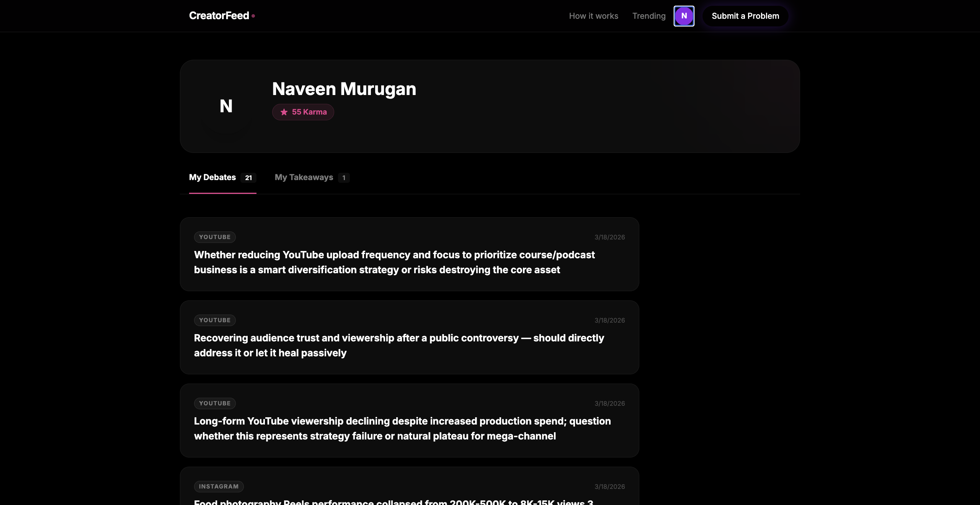Click the karma star icon
980x505 pixels.
[x=284, y=112]
